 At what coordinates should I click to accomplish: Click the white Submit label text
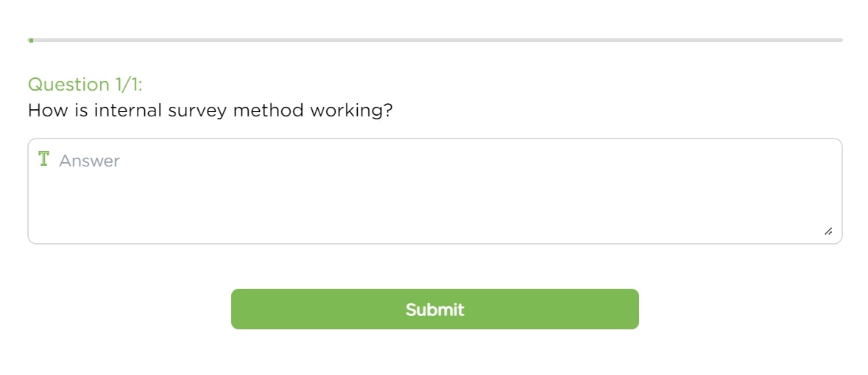tap(434, 309)
